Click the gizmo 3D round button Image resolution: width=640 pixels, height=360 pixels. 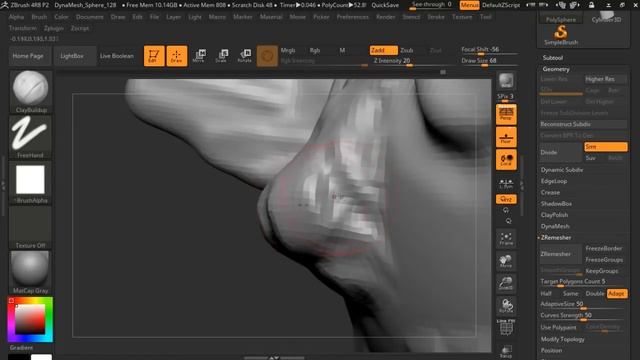pyautogui.click(x=267, y=56)
